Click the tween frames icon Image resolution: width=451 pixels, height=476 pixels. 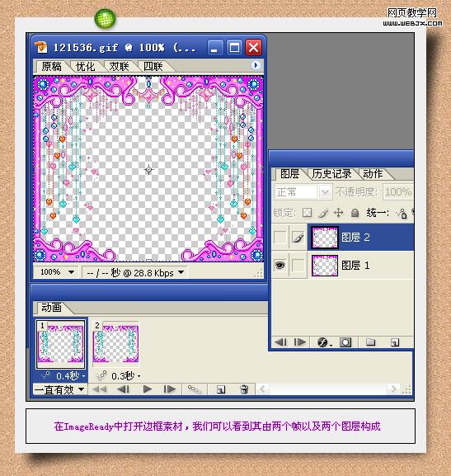point(195,389)
